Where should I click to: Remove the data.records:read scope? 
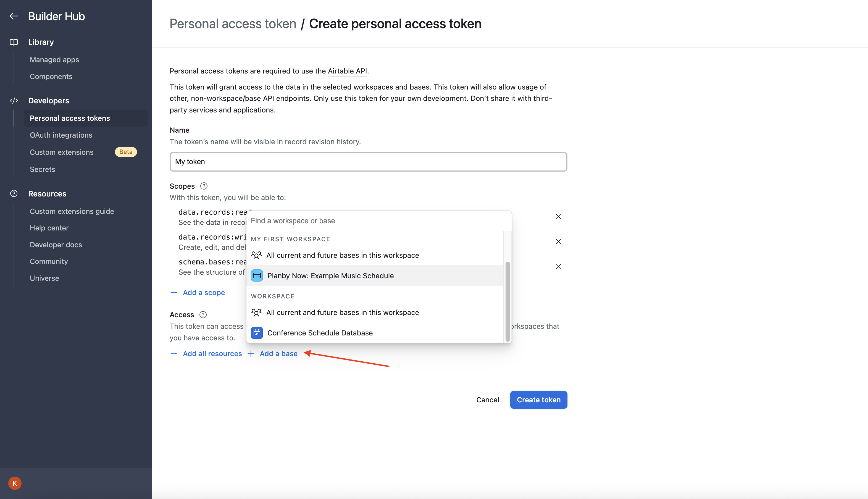coord(558,217)
